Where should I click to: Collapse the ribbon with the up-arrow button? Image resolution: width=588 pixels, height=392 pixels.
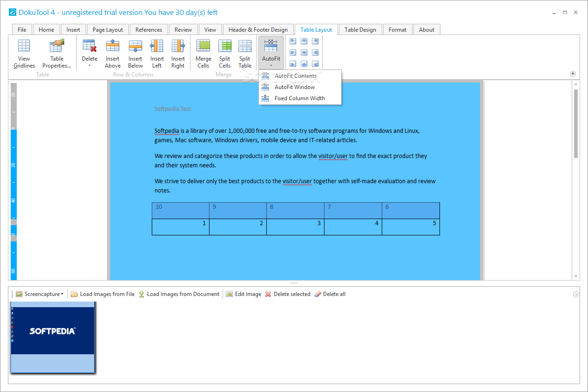point(573,74)
